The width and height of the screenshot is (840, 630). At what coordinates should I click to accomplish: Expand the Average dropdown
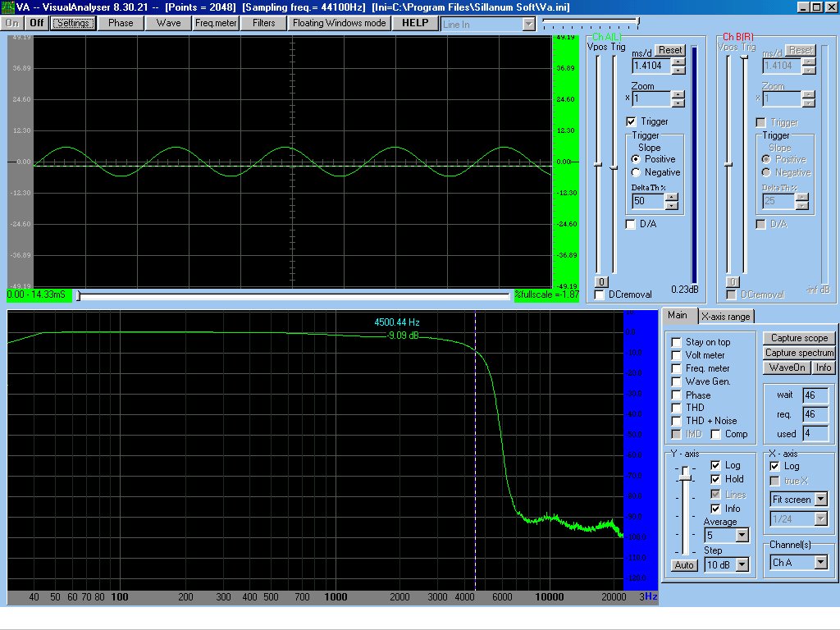(742, 536)
